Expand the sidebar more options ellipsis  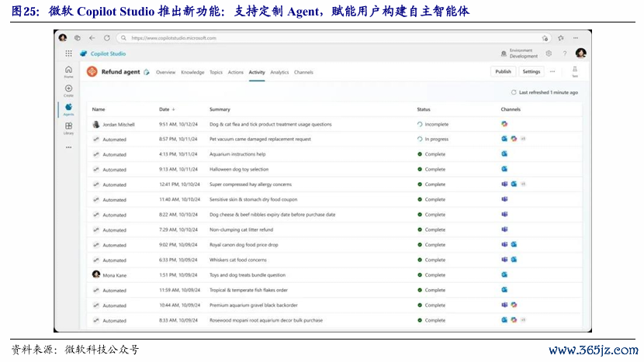pyautogui.click(x=68, y=147)
